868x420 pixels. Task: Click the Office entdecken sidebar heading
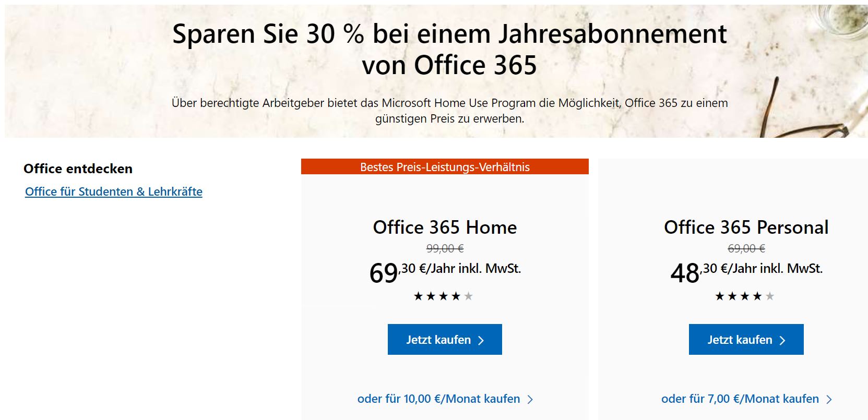tap(78, 169)
